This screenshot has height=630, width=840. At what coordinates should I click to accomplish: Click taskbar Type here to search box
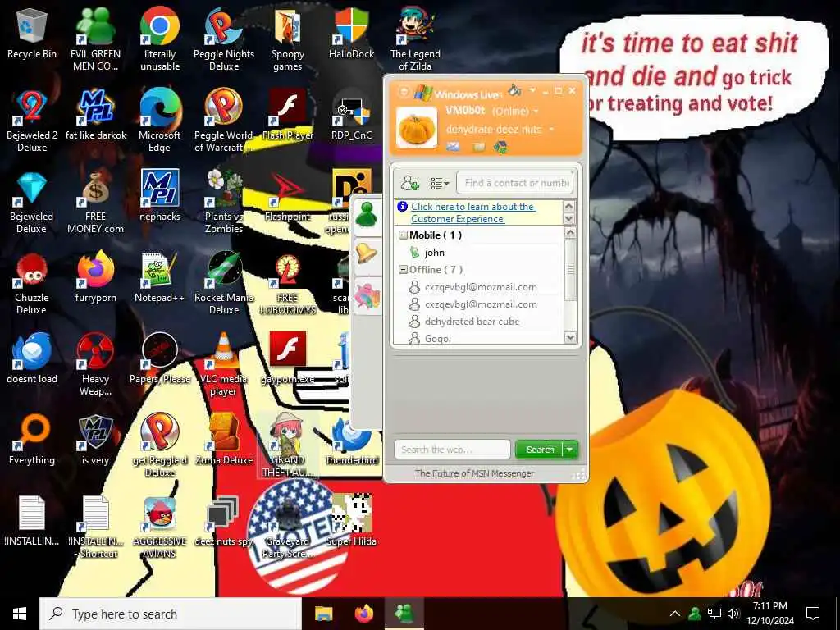[x=171, y=614]
